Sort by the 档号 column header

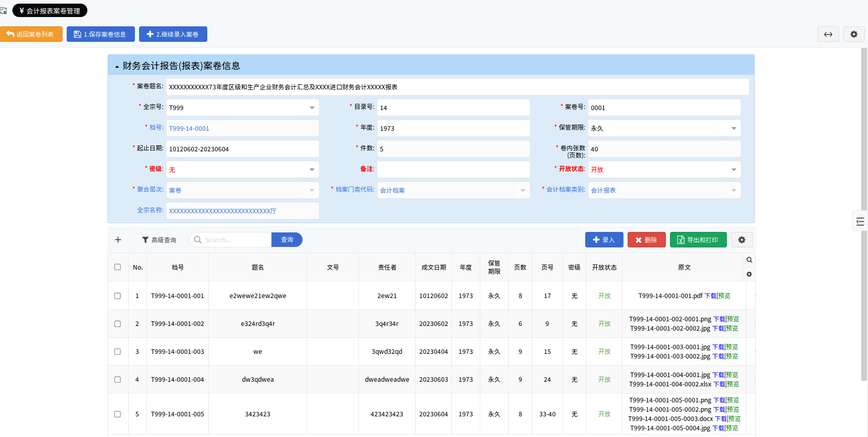[178, 267]
